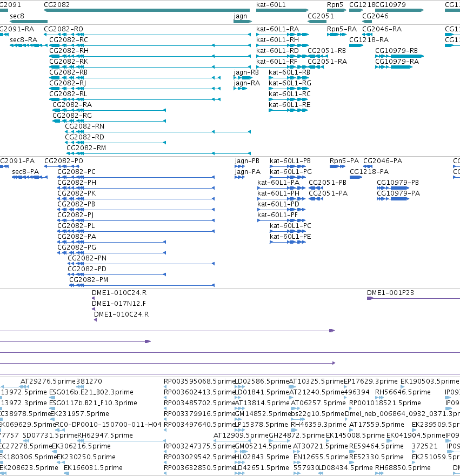Open transcript CG2082-RD
Image resolution: width=460 pixels, height=476 pixels.
[x=115, y=143]
